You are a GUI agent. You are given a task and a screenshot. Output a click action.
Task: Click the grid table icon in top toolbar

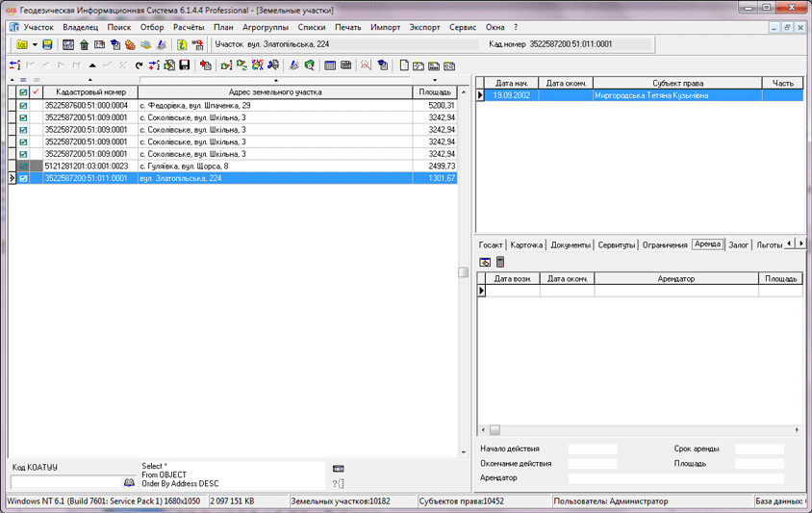68,45
